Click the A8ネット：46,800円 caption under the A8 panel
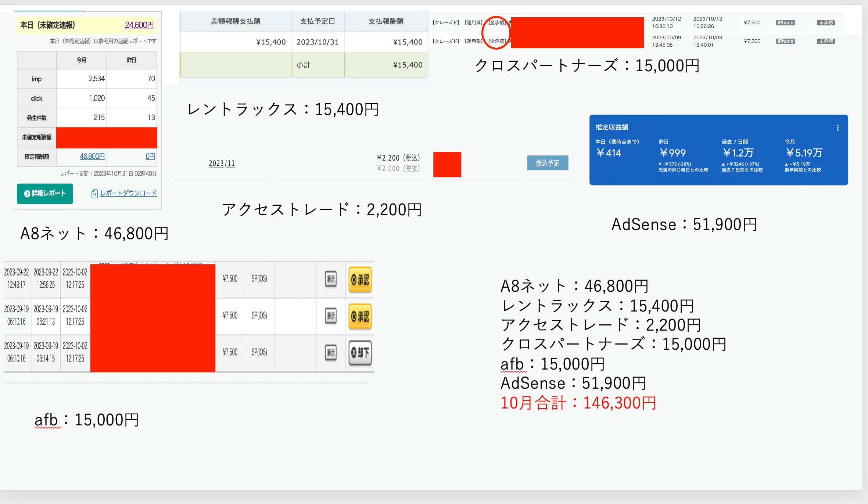 pos(94,234)
